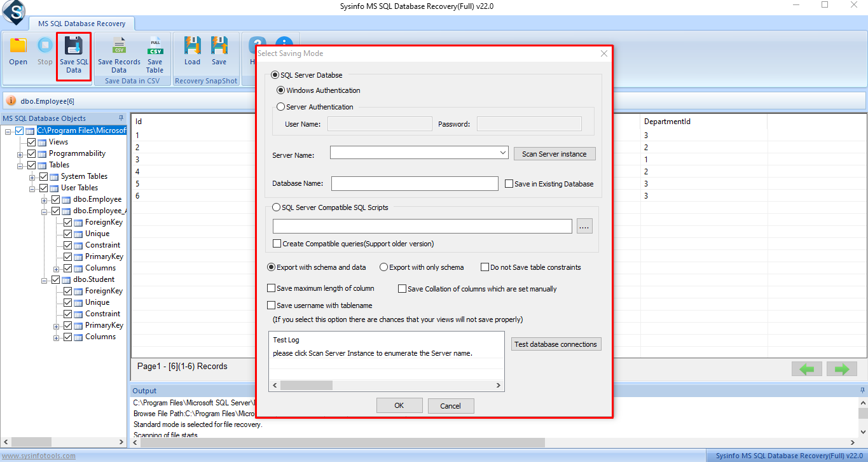This screenshot has height=462, width=868.
Task: Select Server Authentication radio button
Action: 281,107
